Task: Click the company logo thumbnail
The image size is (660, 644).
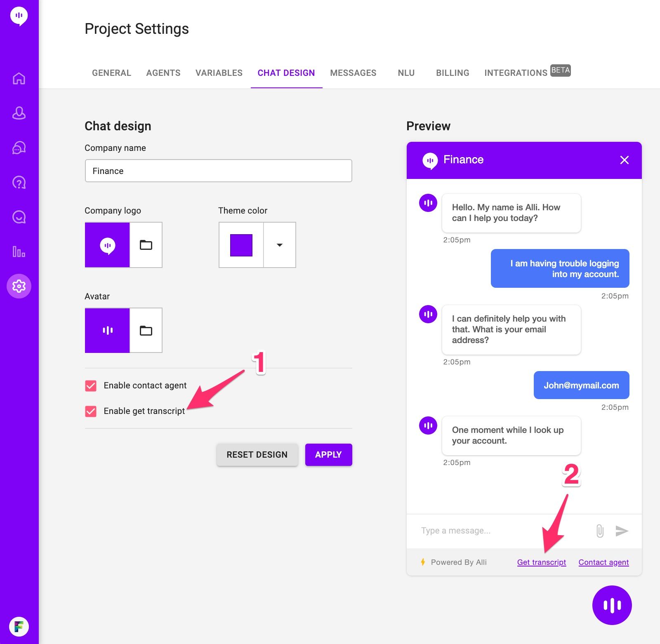Action: 107,245
